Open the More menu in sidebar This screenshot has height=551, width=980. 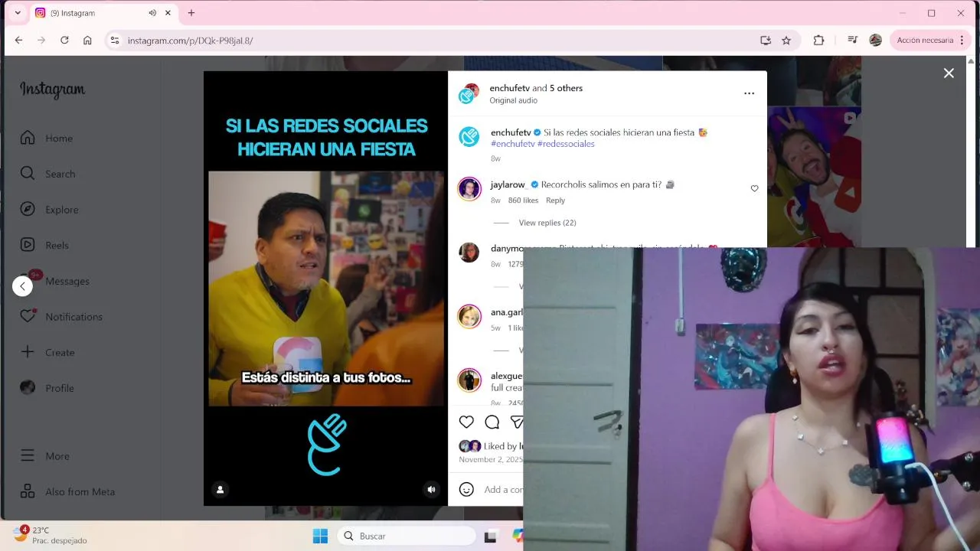coord(44,455)
